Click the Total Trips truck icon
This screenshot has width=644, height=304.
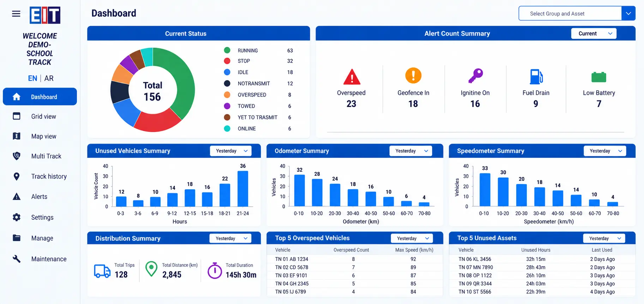pyautogui.click(x=102, y=271)
